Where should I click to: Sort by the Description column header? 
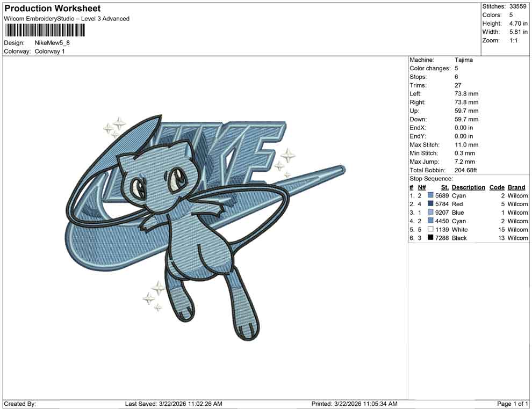468,187
